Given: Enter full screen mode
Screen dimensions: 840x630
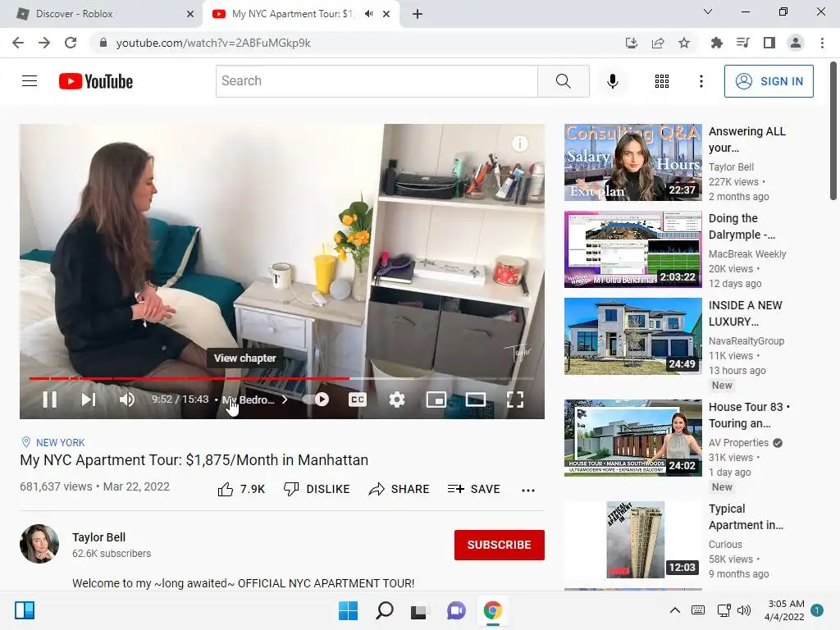Looking at the screenshot, I should (515, 399).
